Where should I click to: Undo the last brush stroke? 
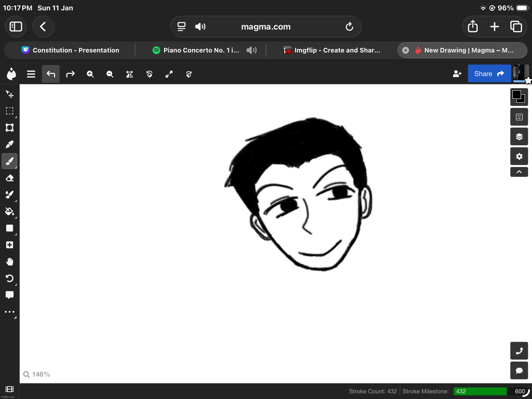pyautogui.click(x=50, y=74)
